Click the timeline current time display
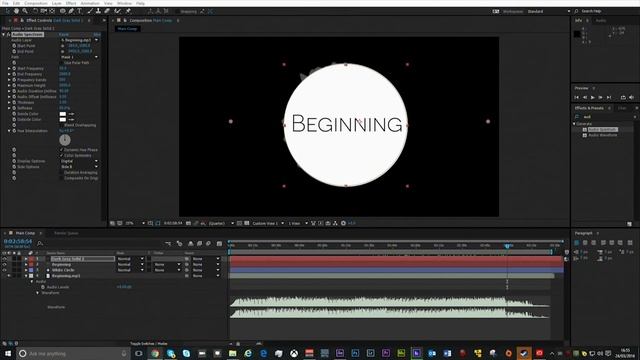Screen dimensions: 640x360 click(18, 242)
